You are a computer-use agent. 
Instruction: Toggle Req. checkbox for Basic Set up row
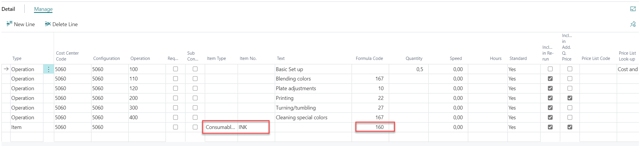click(x=176, y=69)
